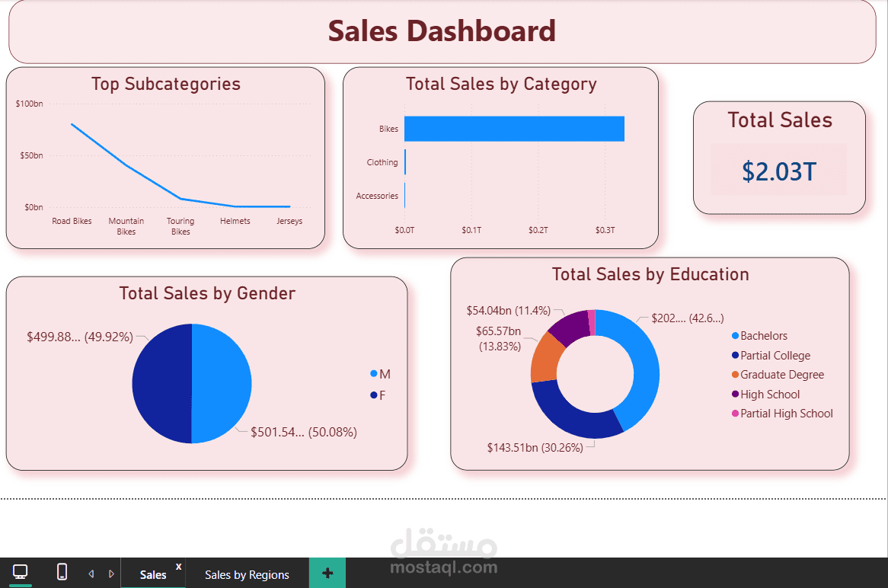Open the Sales page tab
The width and height of the screenshot is (888, 588).
[152, 574]
